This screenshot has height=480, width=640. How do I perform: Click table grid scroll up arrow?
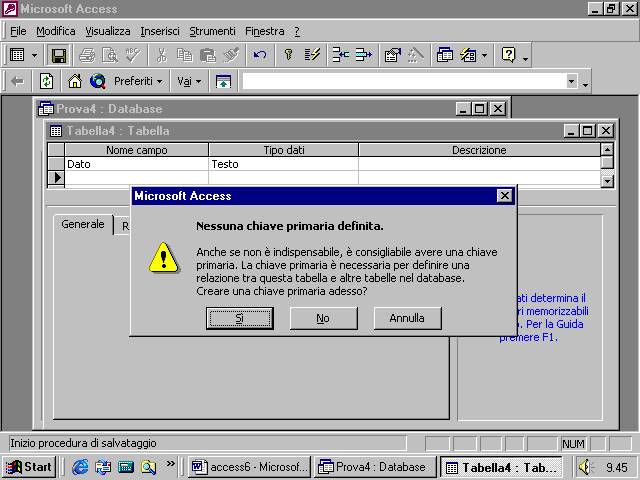click(x=607, y=149)
